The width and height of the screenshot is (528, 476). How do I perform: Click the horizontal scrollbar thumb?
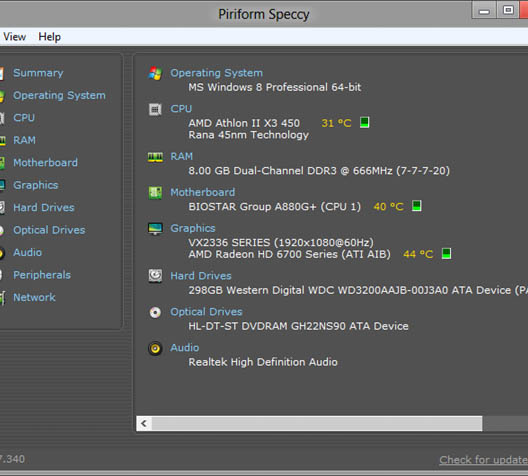[x=317, y=423]
